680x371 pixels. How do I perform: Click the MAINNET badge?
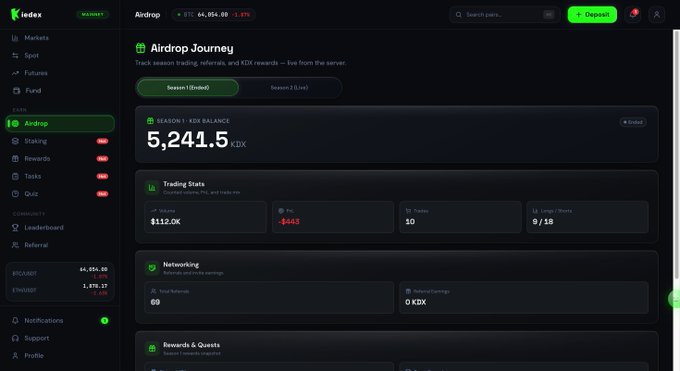[x=92, y=14]
